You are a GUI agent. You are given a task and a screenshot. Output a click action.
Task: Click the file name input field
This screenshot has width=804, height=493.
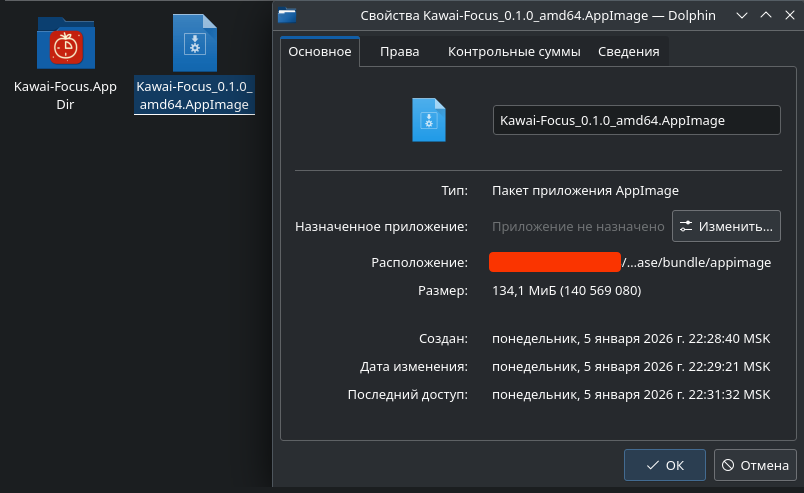click(636, 120)
